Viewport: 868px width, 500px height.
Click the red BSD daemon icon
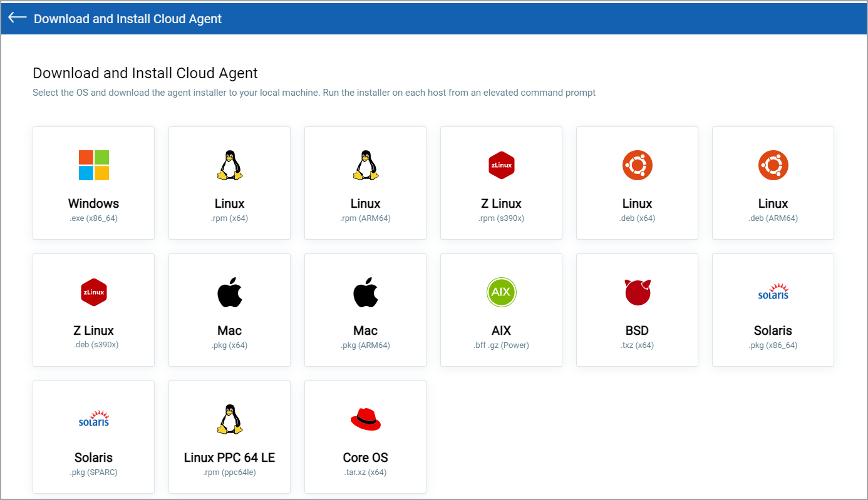click(638, 292)
